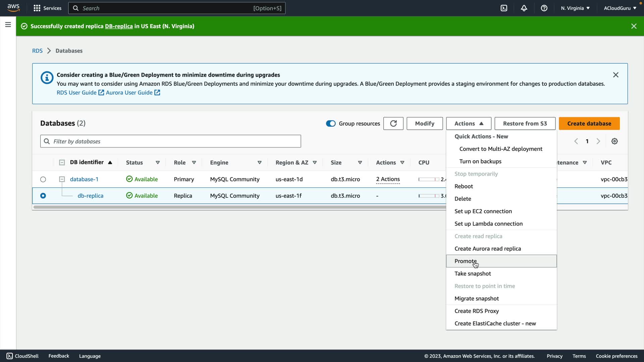Click the Create database button
644x362 pixels.
[x=589, y=123]
